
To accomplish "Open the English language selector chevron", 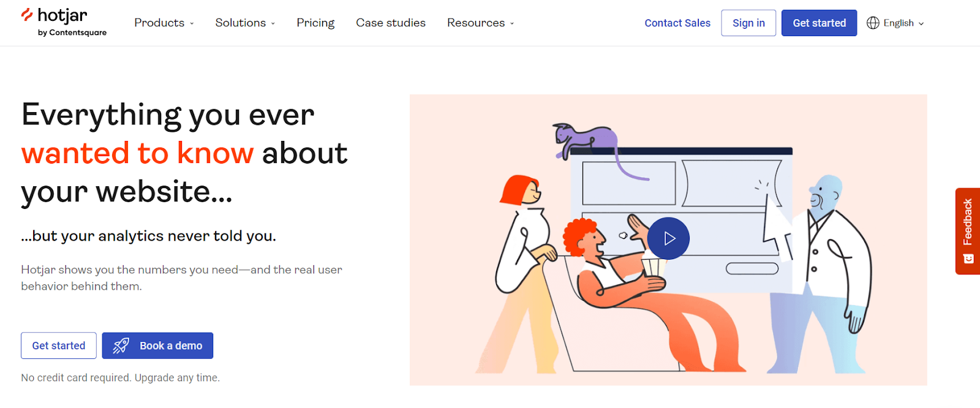I will click(x=921, y=23).
